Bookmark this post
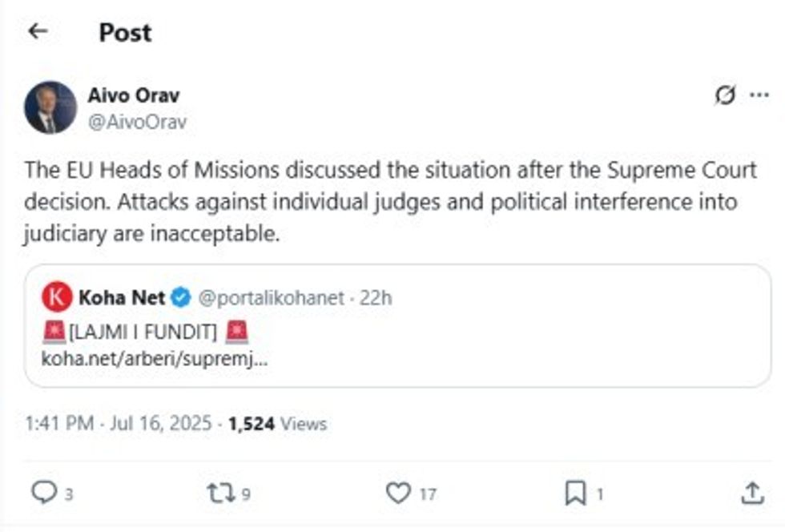Screen dimensions: 785x532 click(576, 493)
